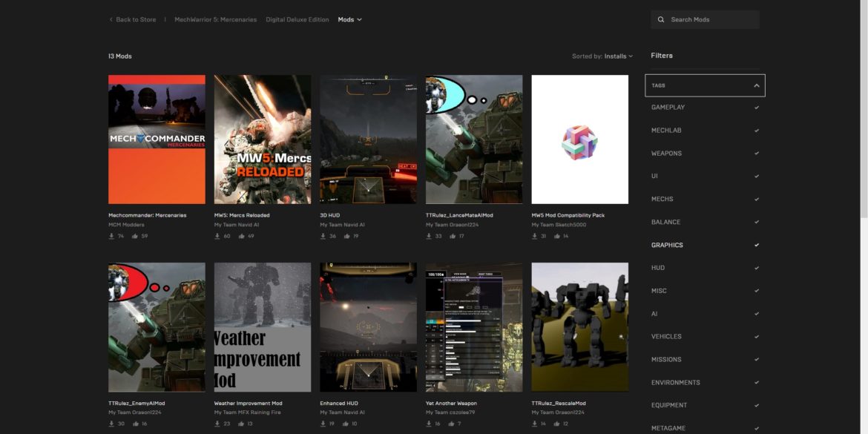Viewport: 868px width, 434px height.
Task: Open the 3D HUD mod thumbnail
Action: [x=368, y=139]
